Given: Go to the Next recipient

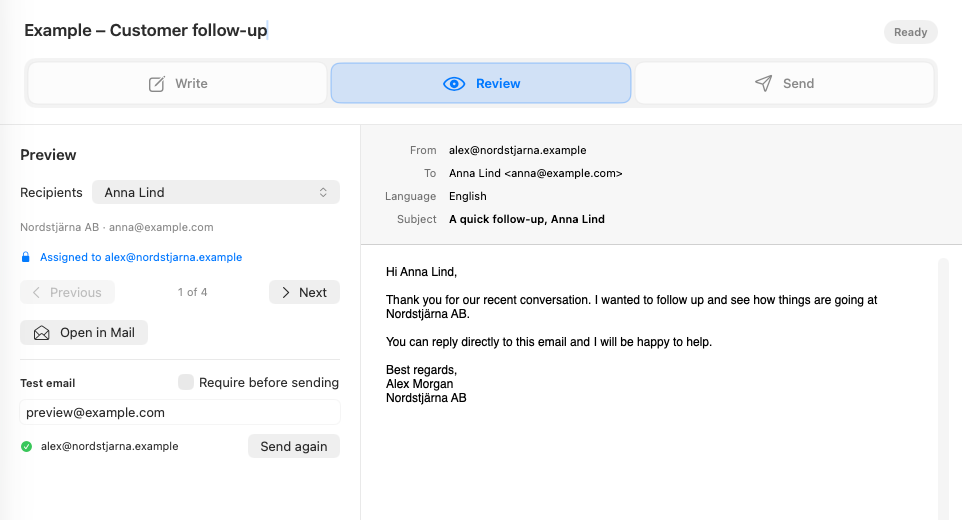Looking at the screenshot, I should click(304, 292).
